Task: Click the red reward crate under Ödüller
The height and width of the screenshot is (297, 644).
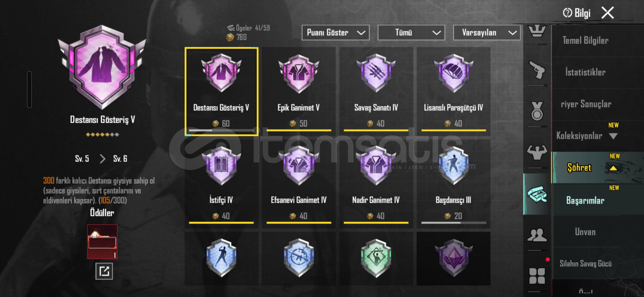Action: pos(102,241)
